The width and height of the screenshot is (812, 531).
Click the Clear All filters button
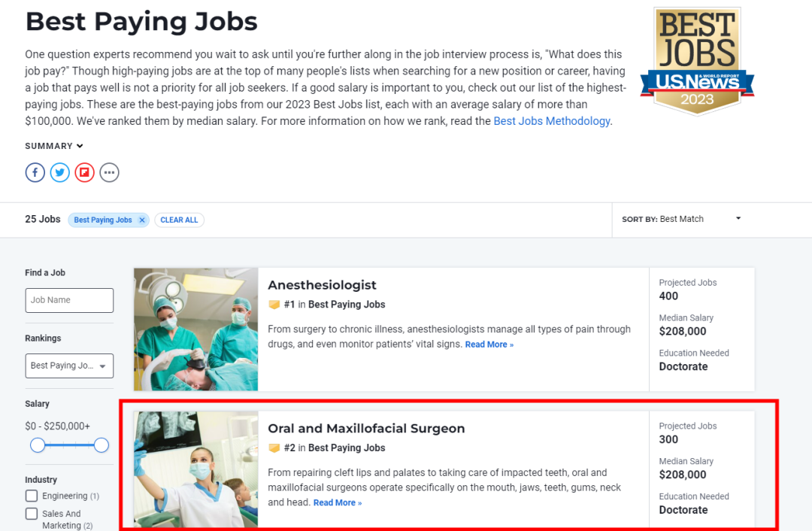coord(179,220)
